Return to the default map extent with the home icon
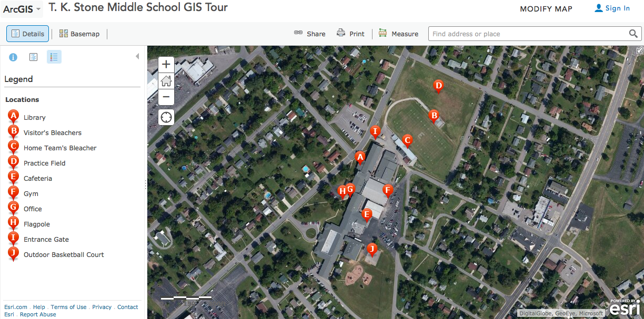644x319 pixels. (x=166, y=81)
